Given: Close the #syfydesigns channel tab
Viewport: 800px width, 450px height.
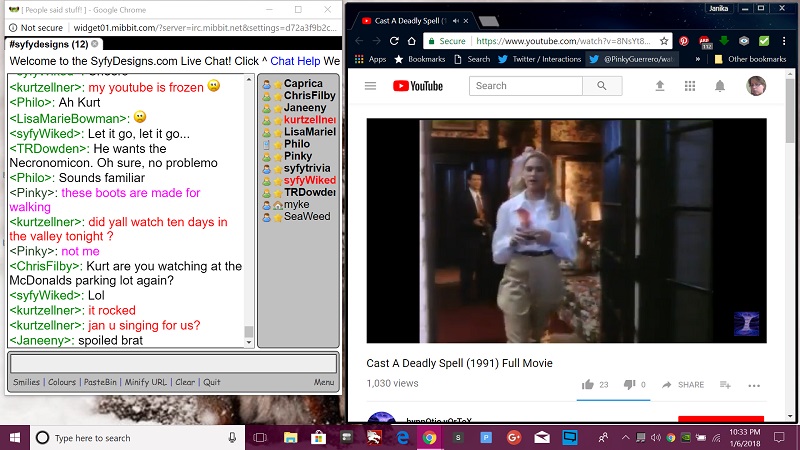Looking at the screenshot, I should click(x=95, y=44).
